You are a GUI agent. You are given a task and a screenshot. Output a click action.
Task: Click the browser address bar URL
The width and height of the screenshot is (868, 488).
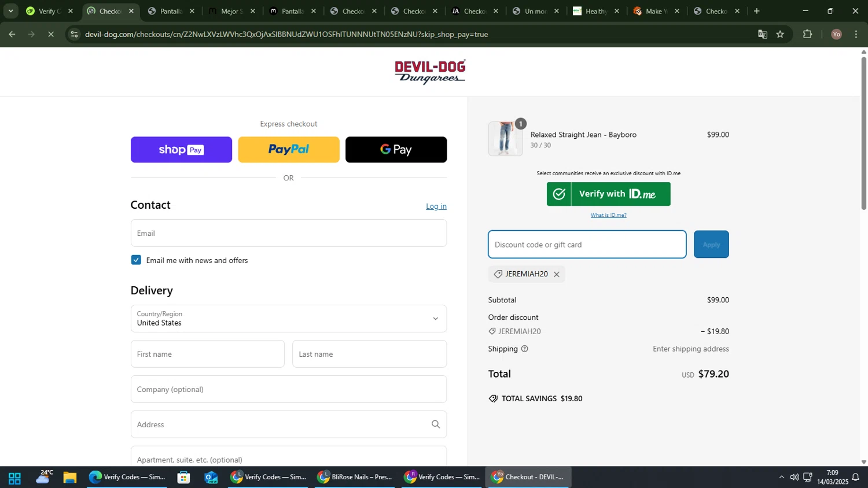(286, 34)
